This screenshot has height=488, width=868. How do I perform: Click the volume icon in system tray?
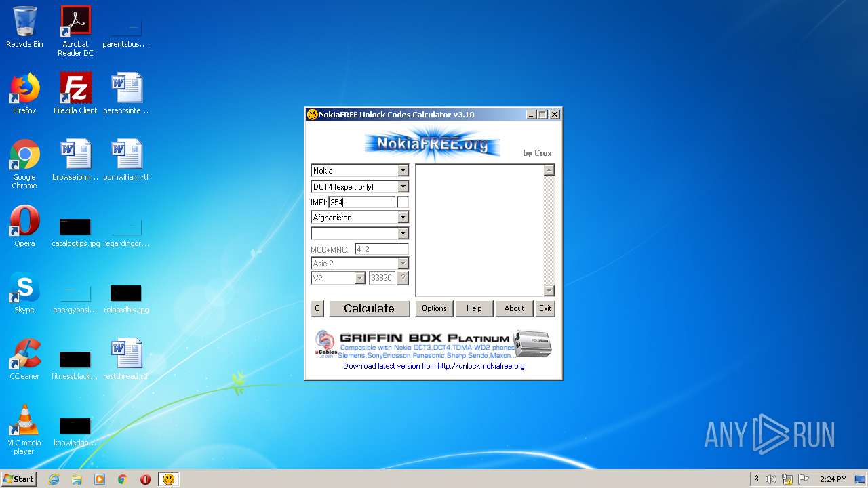point(771,479)
